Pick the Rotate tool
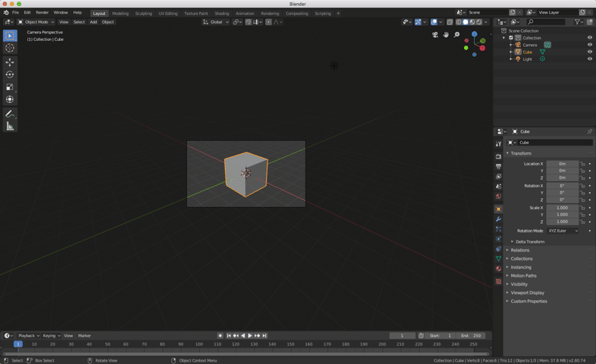Image resolution: width=596 pixels, height=364 pixels. click(10, 74)
